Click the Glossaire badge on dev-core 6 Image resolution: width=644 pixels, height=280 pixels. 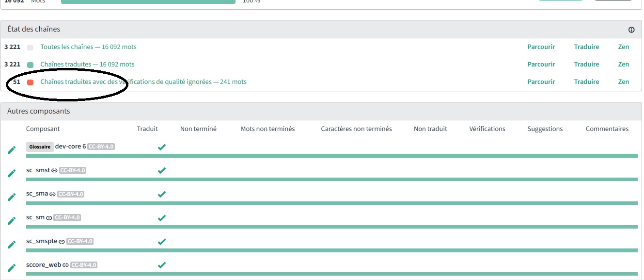click(x=40, y=147)
